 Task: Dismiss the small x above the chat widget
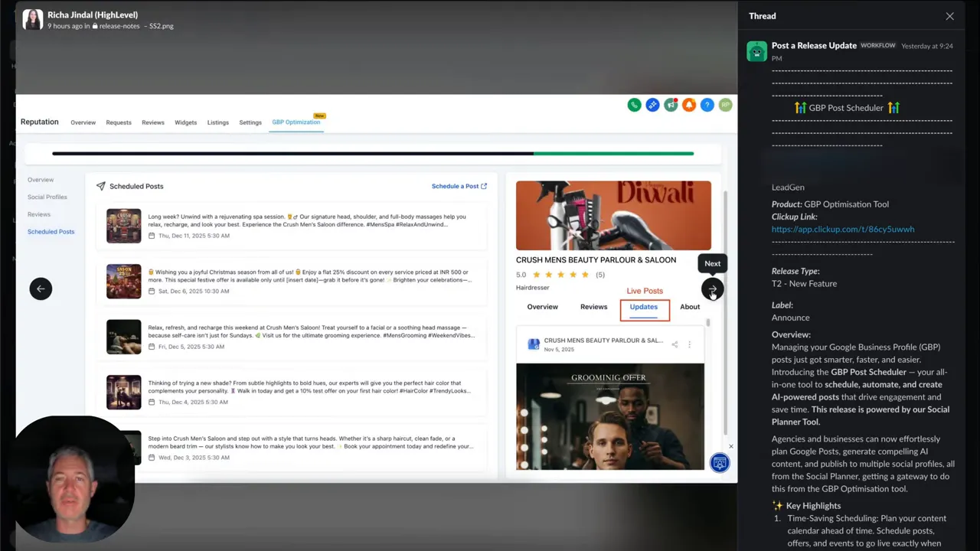pos(730,446)
